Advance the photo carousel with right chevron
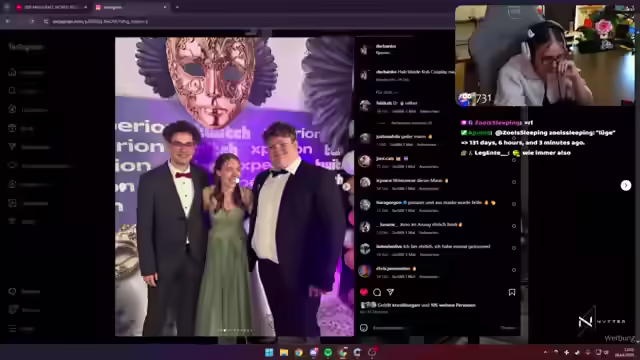The height and width of the screenshot is (360, 640). (346, 187)
